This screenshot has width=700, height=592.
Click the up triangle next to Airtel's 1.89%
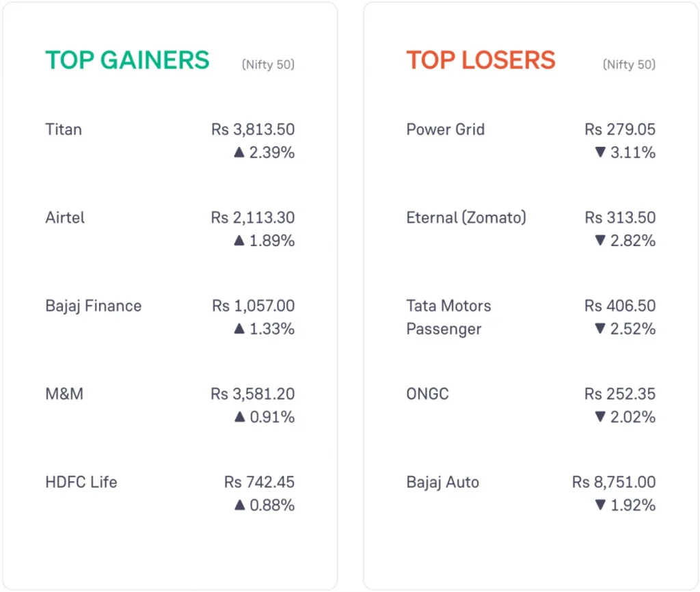tap(239, 241)
